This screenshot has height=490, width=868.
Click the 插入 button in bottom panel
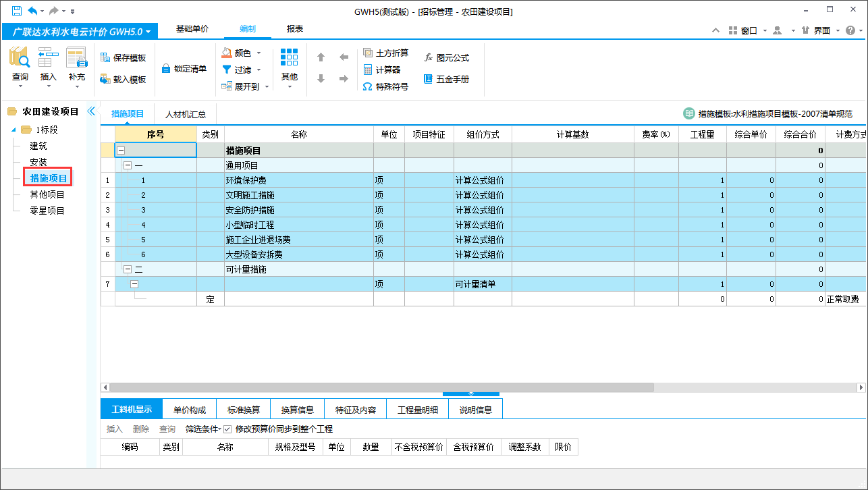pyautogui.click(x=115, y=429)
